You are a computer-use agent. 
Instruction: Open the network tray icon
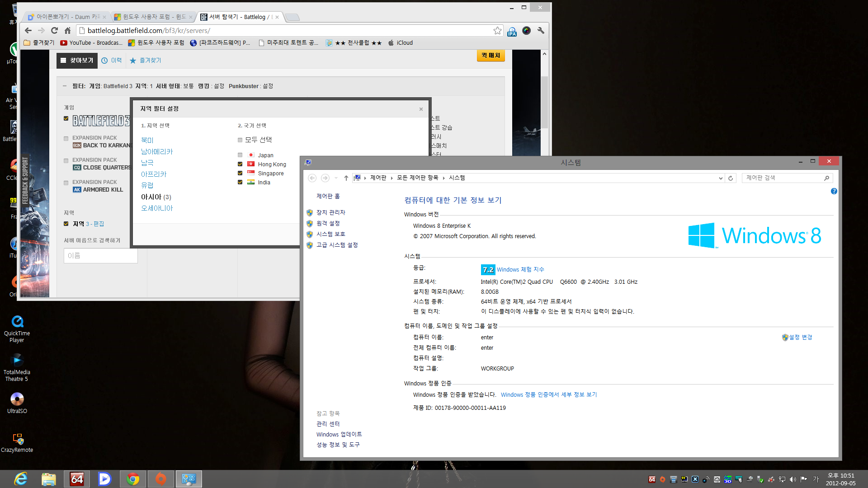tap(782, 479)
